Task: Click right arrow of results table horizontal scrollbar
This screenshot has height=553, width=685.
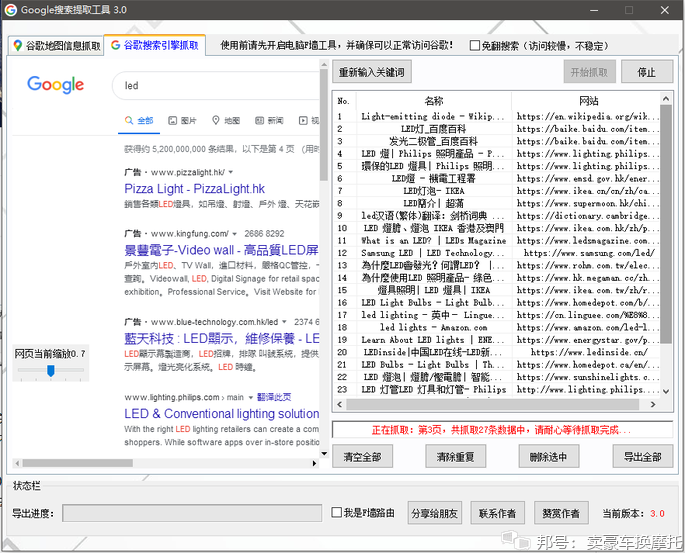Action: pyautogui.click(x=653, y=404)
